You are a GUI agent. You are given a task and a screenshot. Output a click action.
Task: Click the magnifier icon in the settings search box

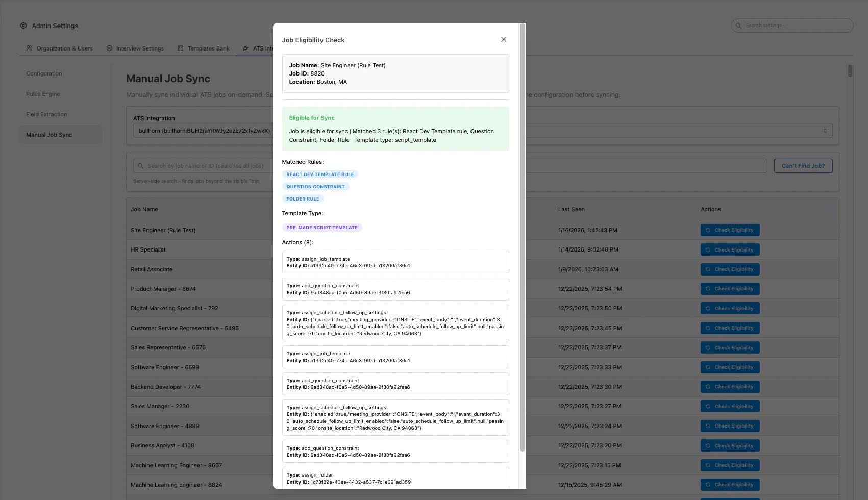click(x=738, y=25)
